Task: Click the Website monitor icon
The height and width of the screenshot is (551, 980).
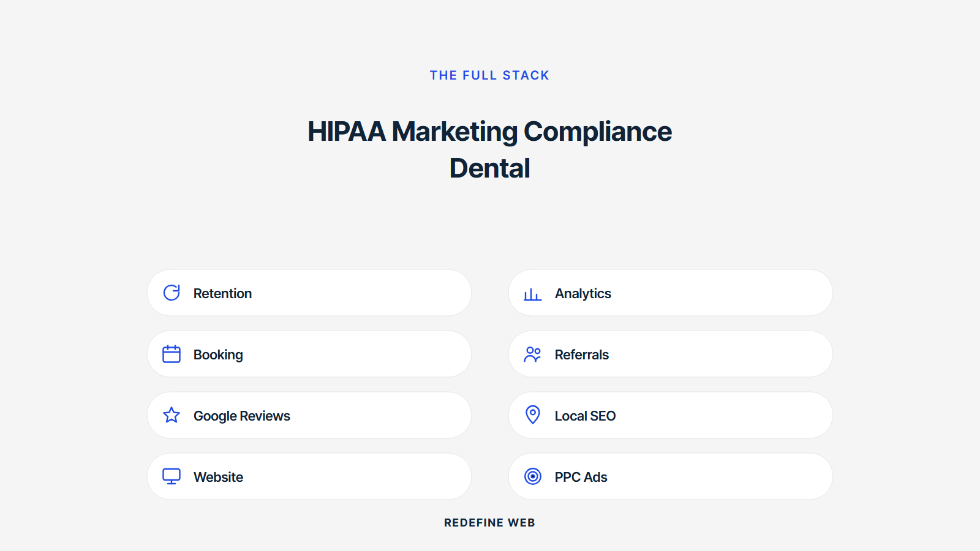Action: point(171,476)
